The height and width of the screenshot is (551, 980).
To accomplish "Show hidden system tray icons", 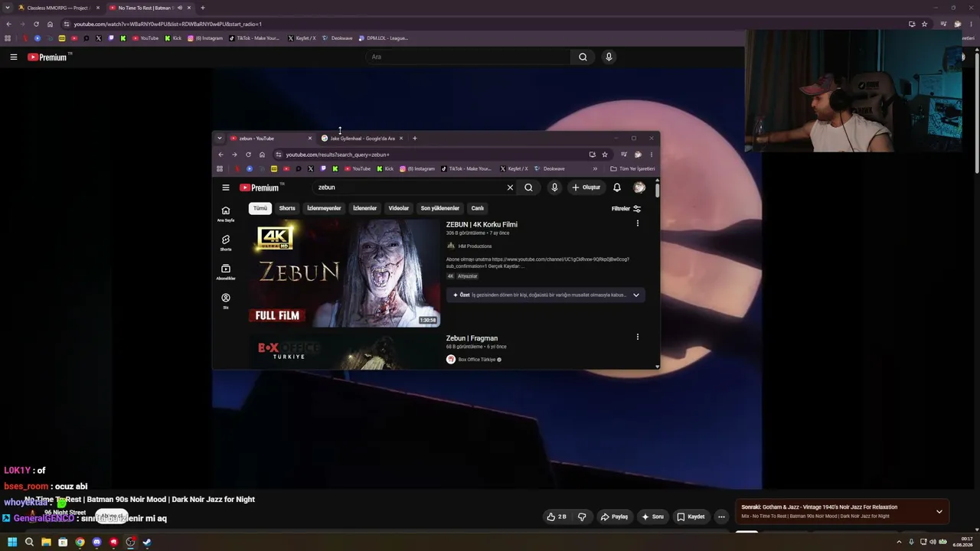I will [x=899, y=543].
